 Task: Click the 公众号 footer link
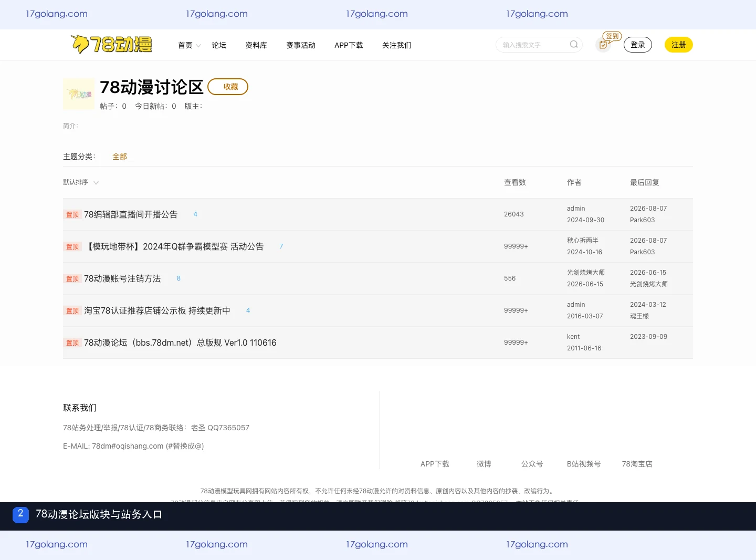(x=532, y=464)
